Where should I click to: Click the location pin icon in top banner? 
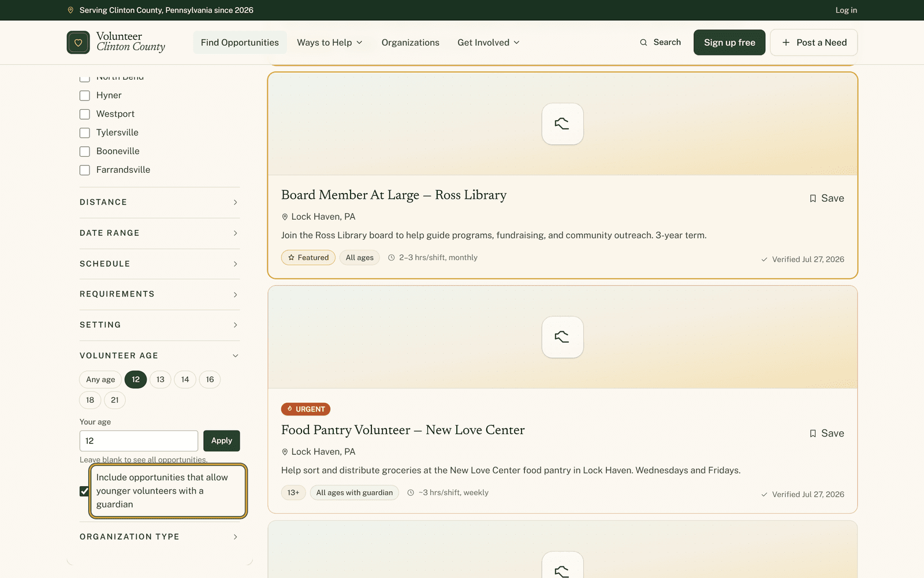(70, 10)
